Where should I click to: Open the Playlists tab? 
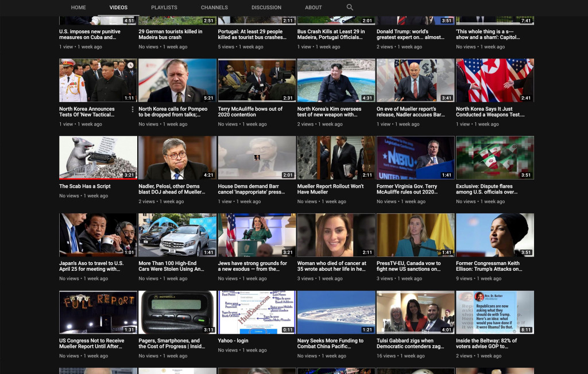click(164, 7)
